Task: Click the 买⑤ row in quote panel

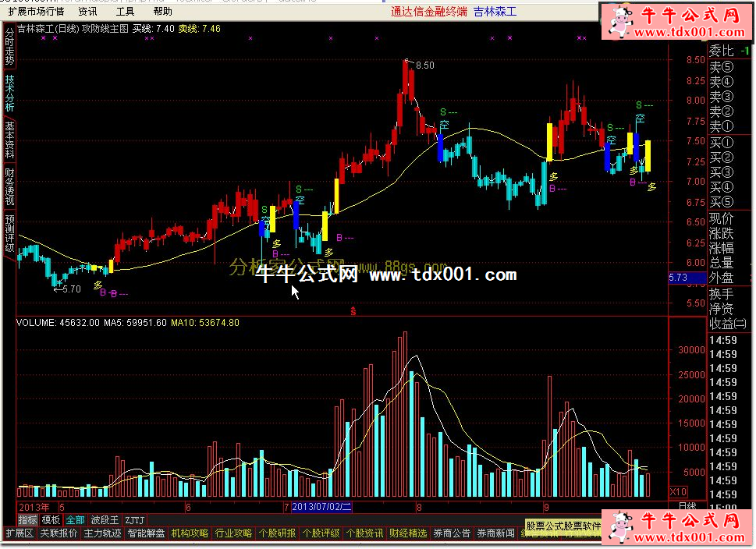Action: (730, 201)
